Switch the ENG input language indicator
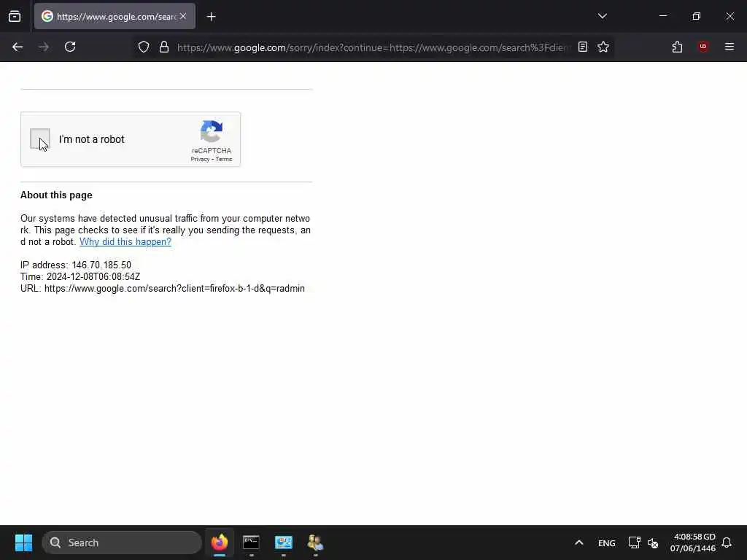 (x=606, y=542)
